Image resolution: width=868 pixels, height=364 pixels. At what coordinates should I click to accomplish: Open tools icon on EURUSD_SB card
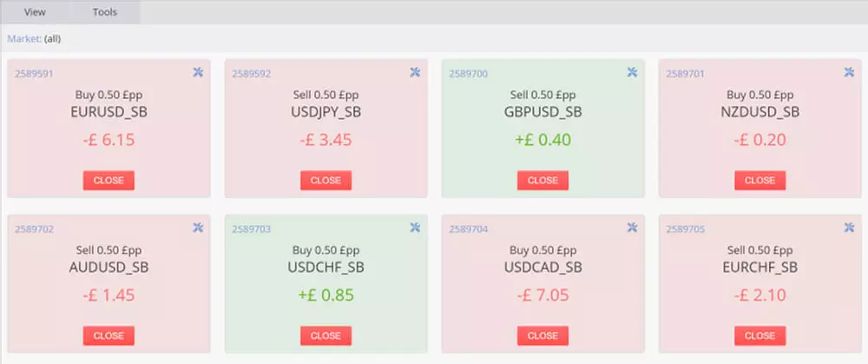(x=198, y=73)
